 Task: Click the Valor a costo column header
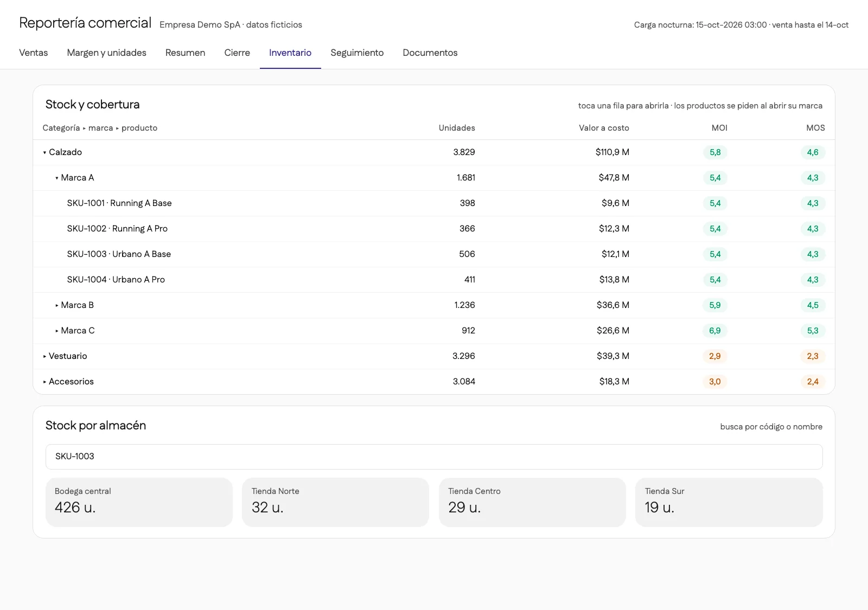(x=604, y=128)
